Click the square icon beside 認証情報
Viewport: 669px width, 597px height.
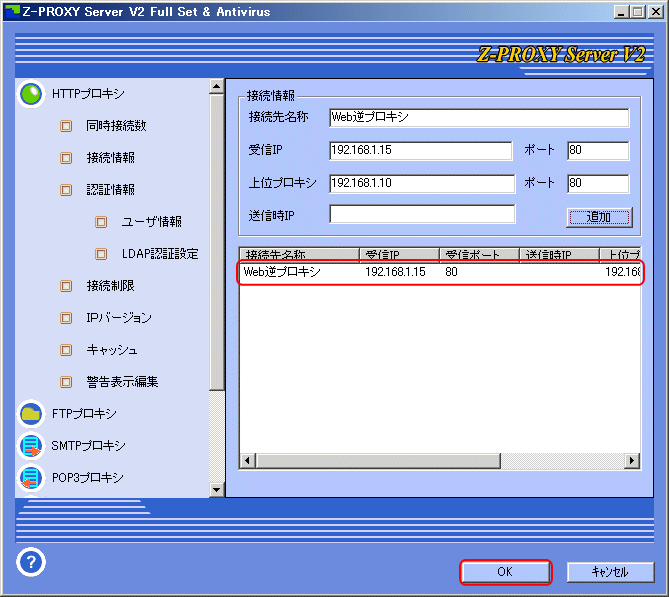point(66,190)
